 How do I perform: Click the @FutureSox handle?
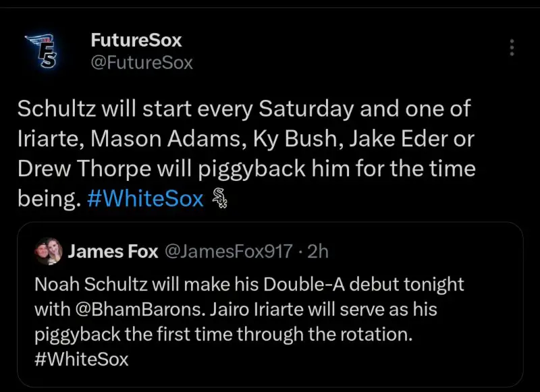142,63
